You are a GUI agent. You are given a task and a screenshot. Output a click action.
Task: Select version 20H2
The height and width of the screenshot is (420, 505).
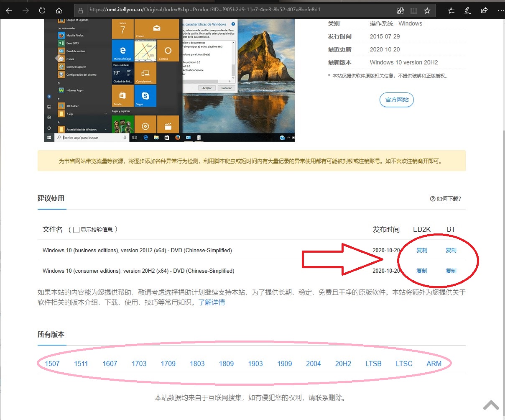point(343,364)
